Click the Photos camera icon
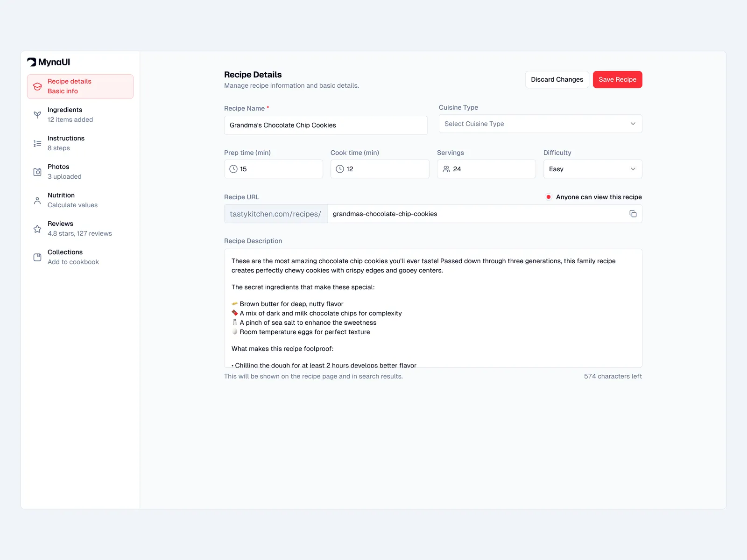747x560 pixels. click(x=37, y=172)
